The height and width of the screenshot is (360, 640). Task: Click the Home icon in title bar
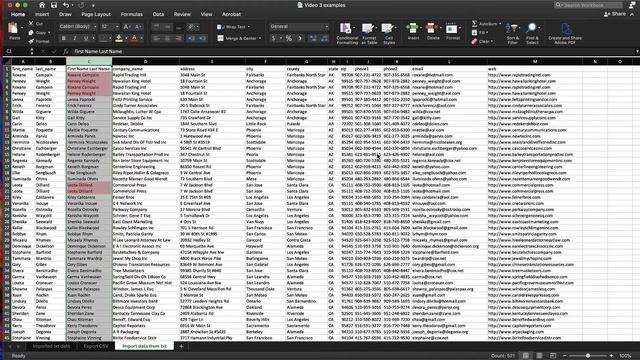(x=42, y=5)
